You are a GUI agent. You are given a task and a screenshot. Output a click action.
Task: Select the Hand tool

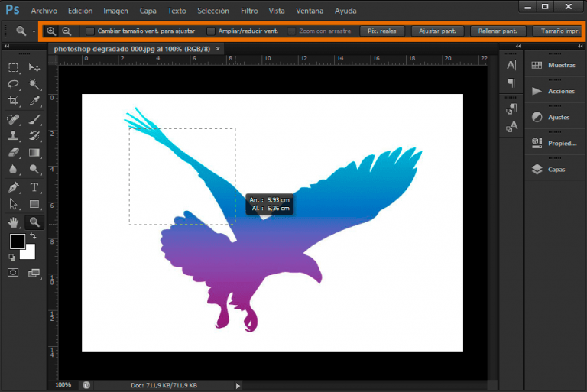click(x=13, y=222)
